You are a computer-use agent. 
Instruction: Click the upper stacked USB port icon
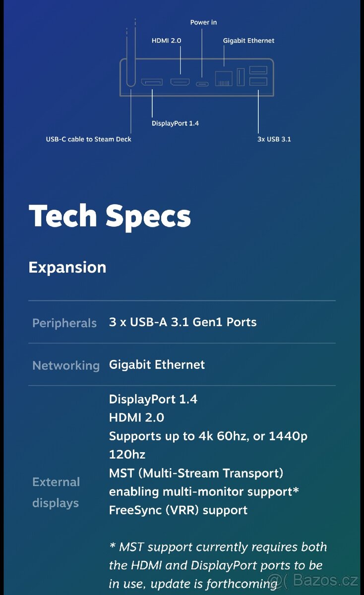258,70
